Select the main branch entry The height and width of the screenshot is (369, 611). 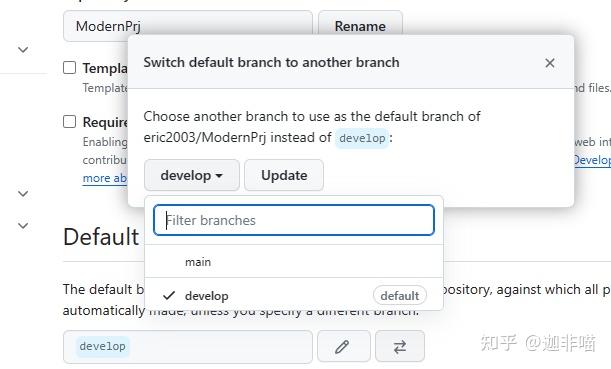[294, 262]
